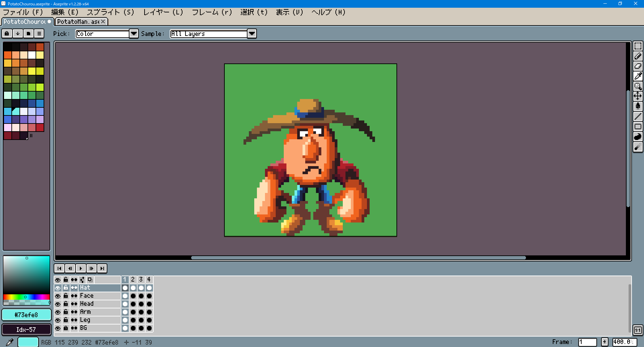Toggle lock on the BG layer
This screenshot has width=644, height=347.
(x=66, y=328)
